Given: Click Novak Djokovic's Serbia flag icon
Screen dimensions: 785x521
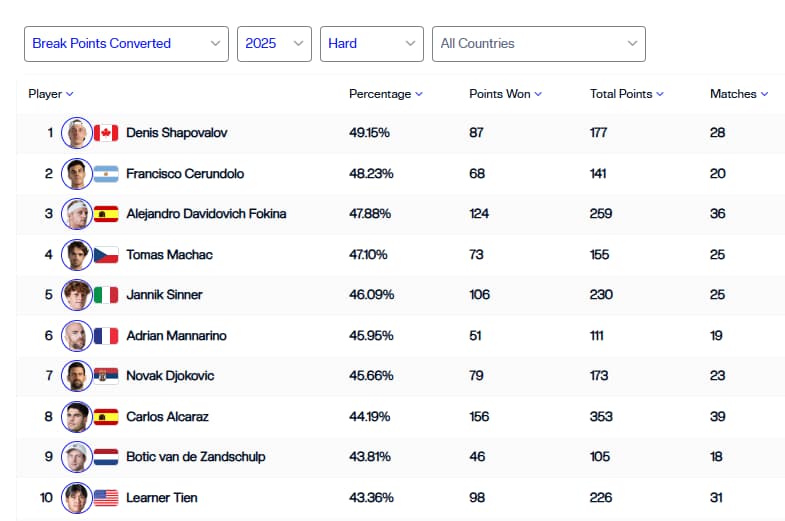Looking at the screenshot, I should 106,376.
